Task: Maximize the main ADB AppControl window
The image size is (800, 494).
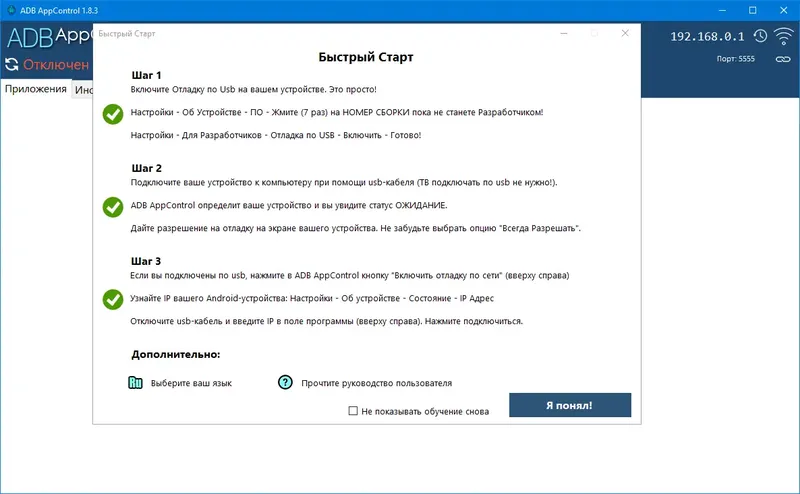Action: point(753,10)
